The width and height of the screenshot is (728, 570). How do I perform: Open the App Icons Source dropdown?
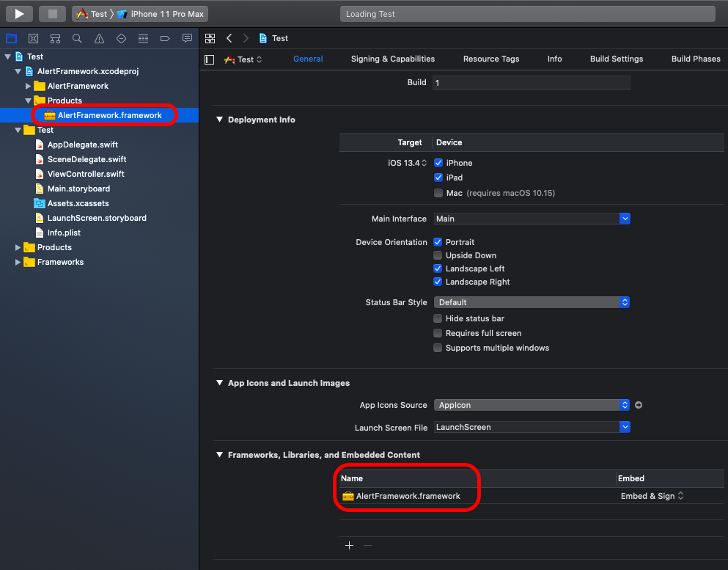coord(532,405)
